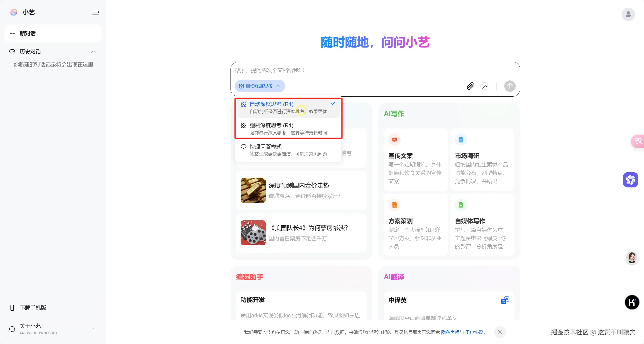Open the black K extension icon
Image resolution: width=644 pixels, height=344 pixels.
632,302
